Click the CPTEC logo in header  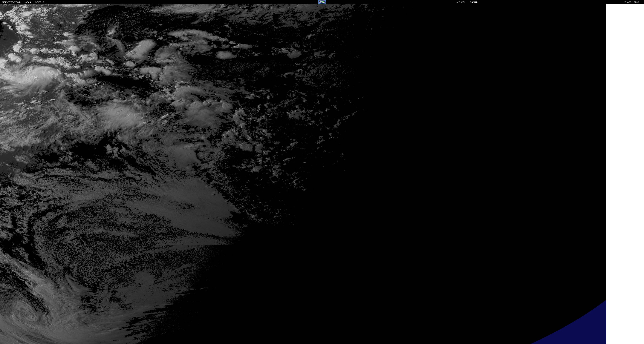click(x=322, y=2)
